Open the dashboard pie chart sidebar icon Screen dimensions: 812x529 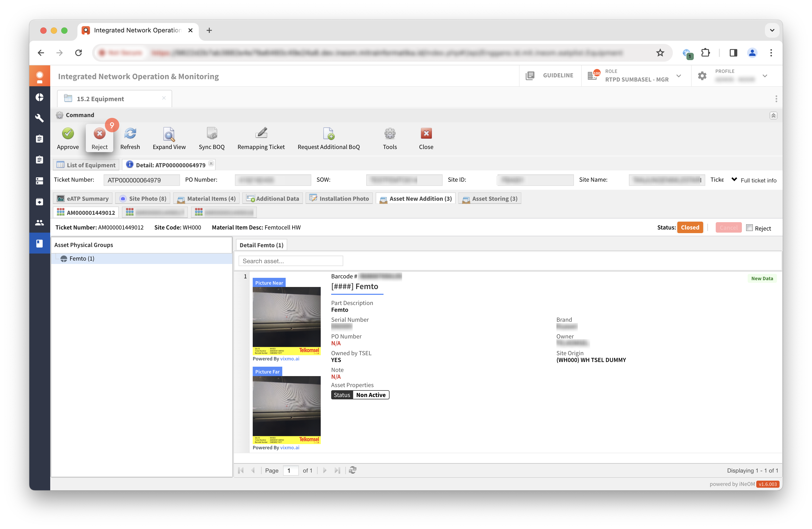40,97
